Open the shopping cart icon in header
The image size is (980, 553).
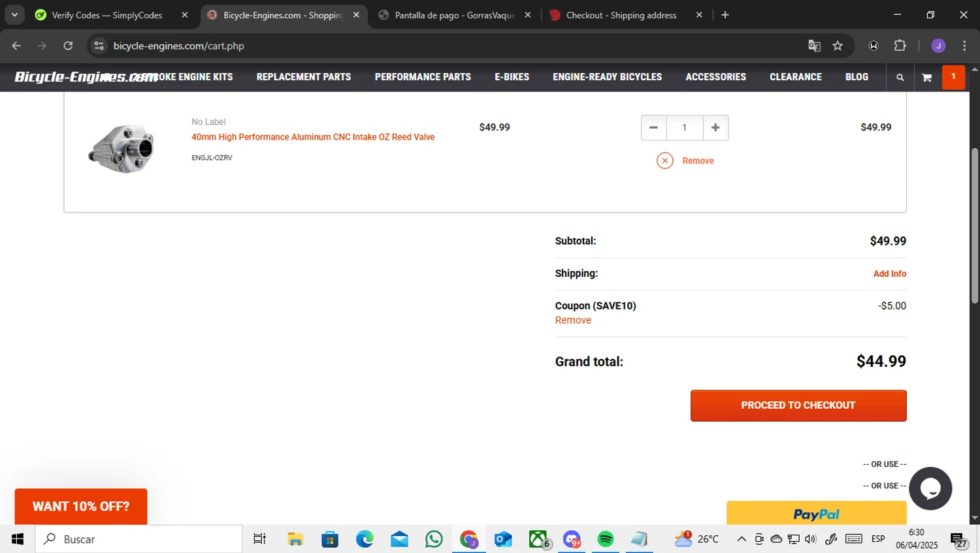pos(926,77)
